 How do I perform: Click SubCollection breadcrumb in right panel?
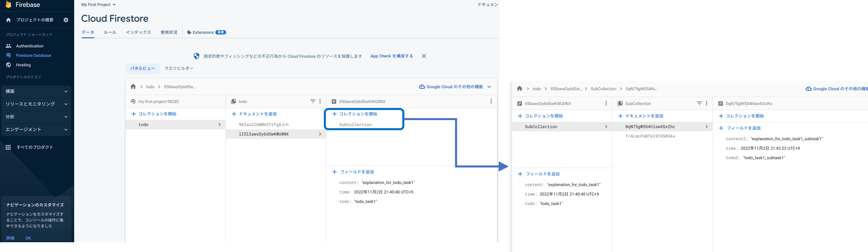[603, 89]
